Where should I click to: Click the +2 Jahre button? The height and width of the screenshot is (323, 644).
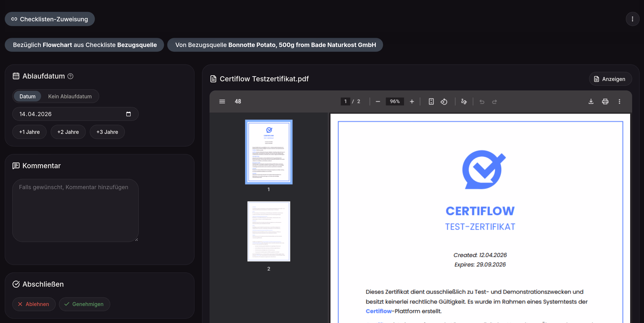pos(68,132)
